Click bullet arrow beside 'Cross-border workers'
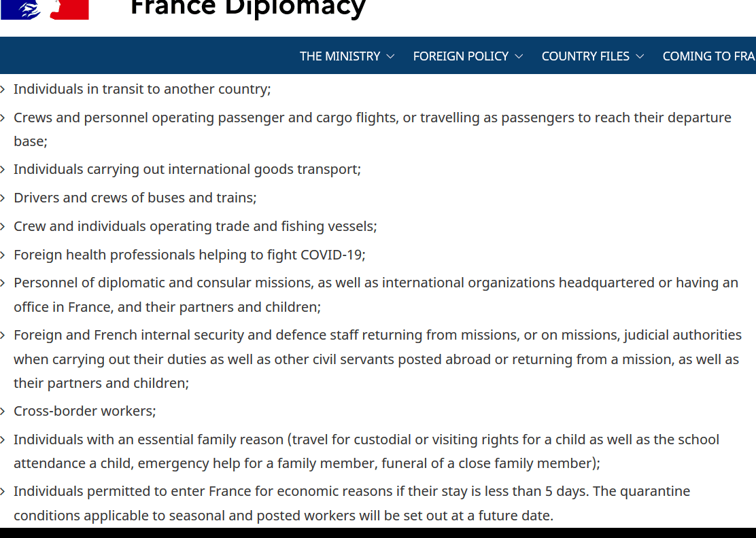 (x=3, y=412)
